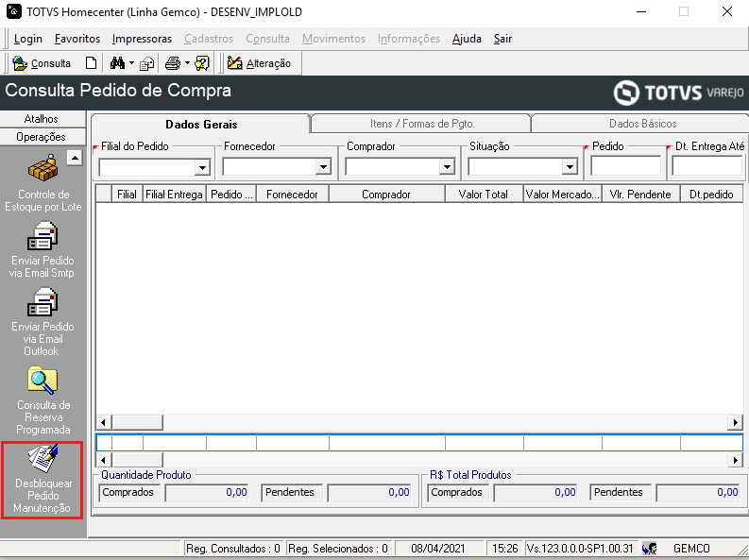The height and width of the screenshot is (560, 749).
Task: Sort by the Comprador column header
Action: (x=386, y=195)
